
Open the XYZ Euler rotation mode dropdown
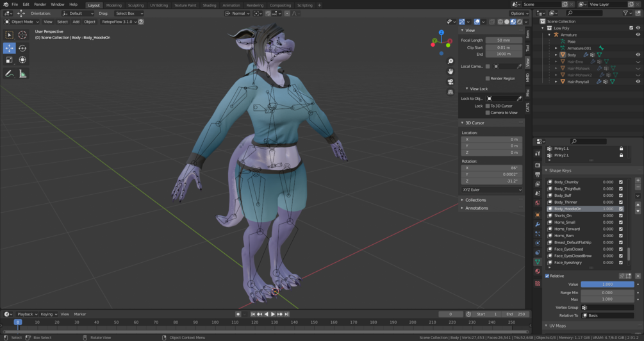pyautogui.click(x=492, y=190)
